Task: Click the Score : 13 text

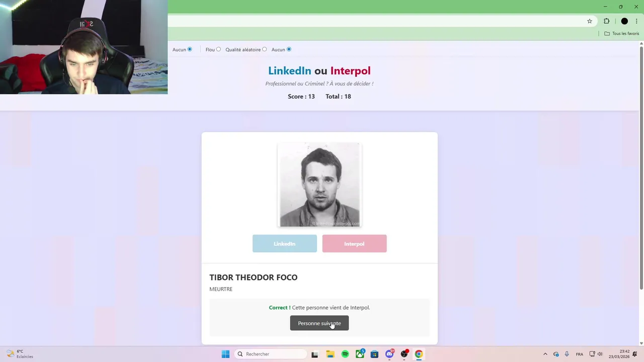Action: 301,97
